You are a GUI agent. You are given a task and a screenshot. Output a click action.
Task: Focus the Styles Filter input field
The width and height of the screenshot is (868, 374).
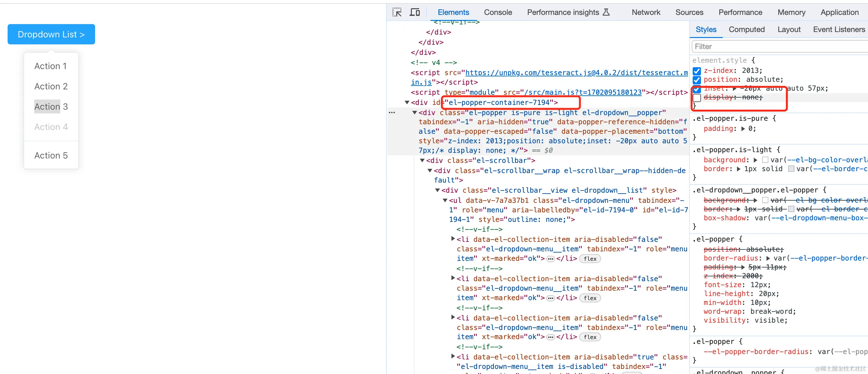click(780, 47)
